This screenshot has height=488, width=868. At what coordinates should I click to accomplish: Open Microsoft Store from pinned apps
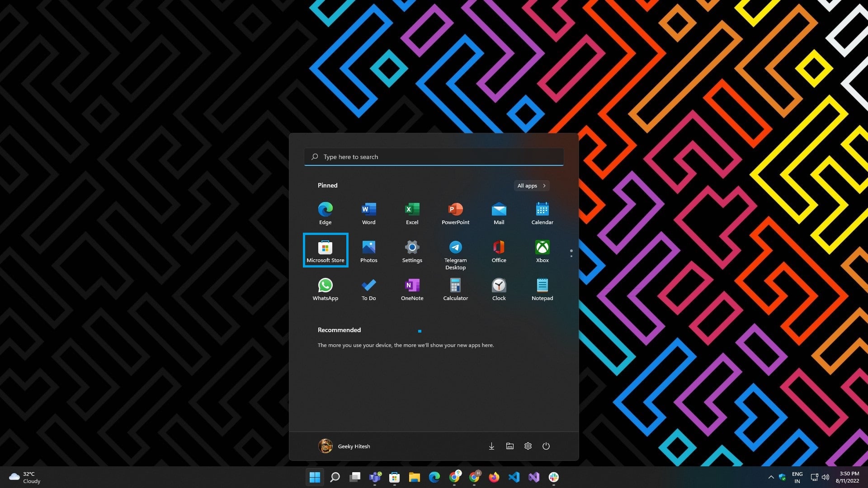(325, 250)
